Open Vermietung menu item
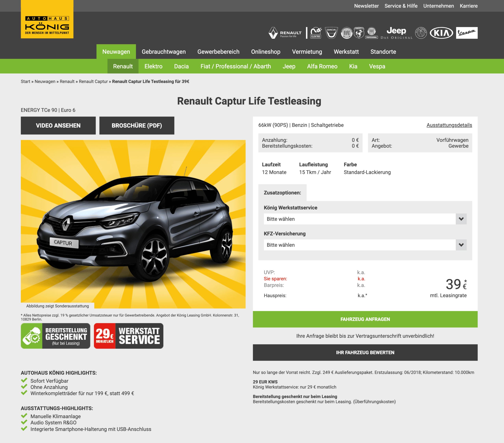504x443 pixels. tap(307, 52)
